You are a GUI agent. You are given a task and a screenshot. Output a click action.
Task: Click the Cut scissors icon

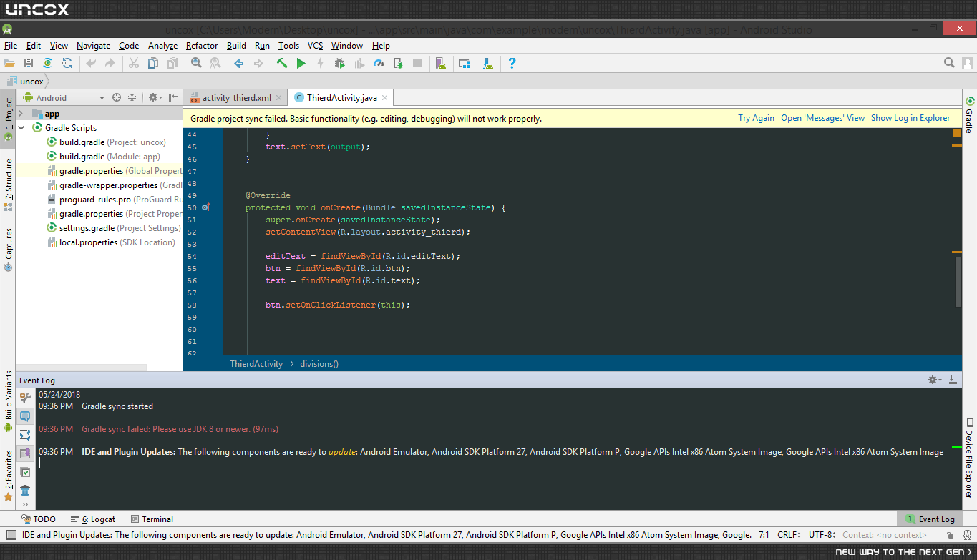pos(133,64)
